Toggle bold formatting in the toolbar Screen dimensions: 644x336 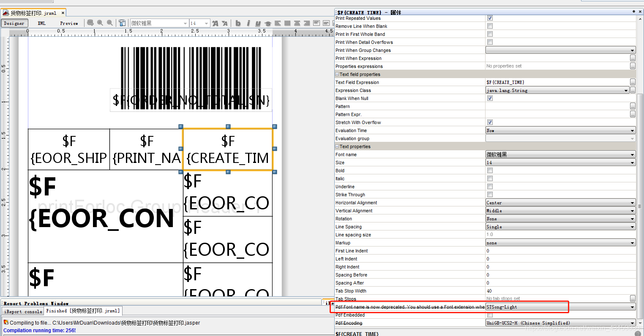(x=238, y=23)
